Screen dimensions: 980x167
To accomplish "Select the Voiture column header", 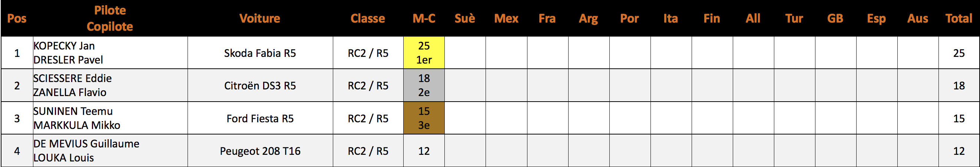I will click(260, 18).
